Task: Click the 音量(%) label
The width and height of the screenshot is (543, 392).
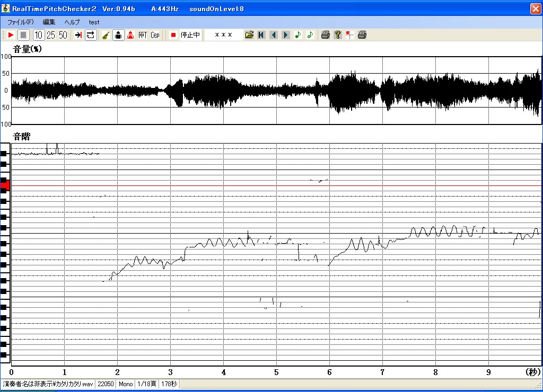Action: 28,49
